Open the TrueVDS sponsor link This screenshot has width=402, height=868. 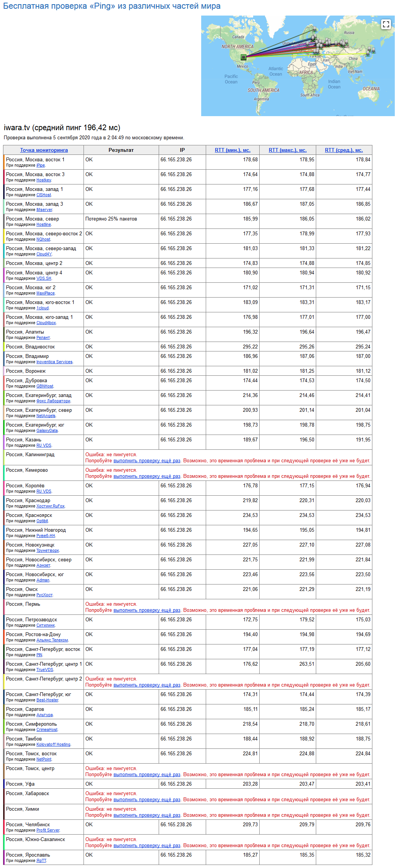click(45, 670)
